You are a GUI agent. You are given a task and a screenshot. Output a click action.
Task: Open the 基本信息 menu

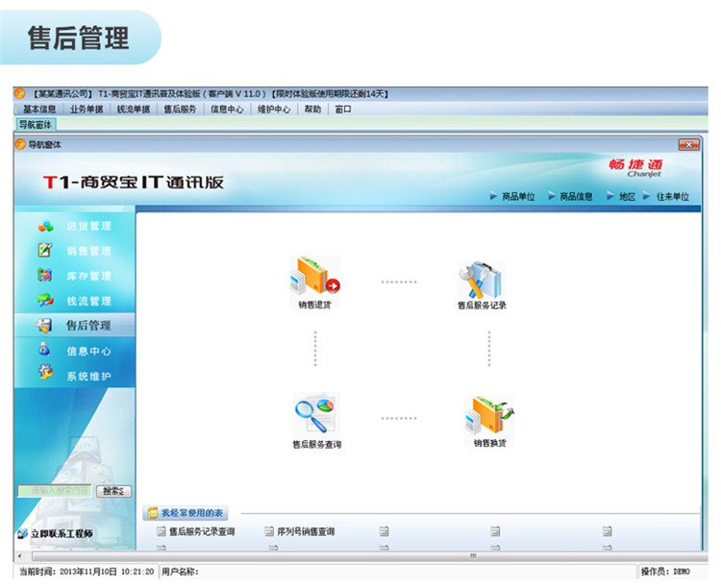[39, 110]
